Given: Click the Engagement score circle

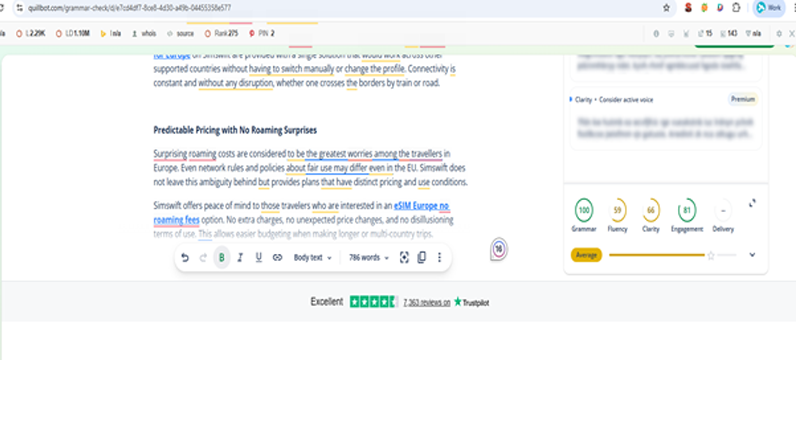Looking at the screenshot, I should pos(686,210).
